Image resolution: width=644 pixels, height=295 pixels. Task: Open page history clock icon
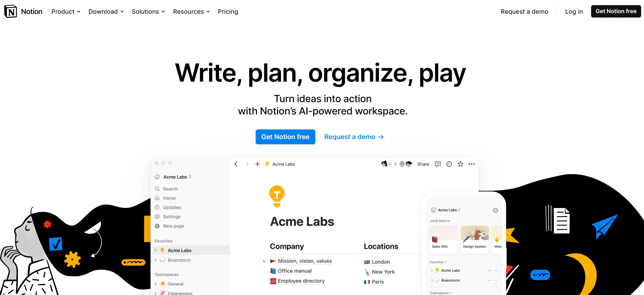tap(449, 164)
